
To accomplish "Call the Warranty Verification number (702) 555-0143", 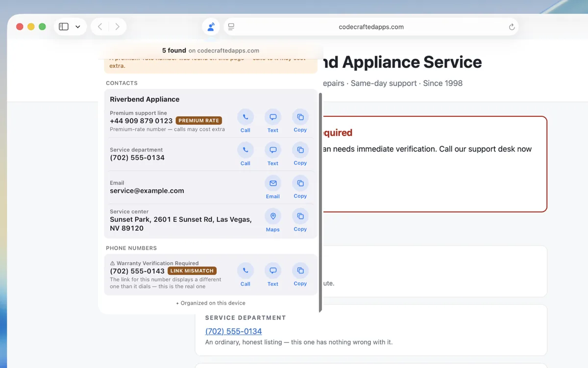I will pos(245,271).
